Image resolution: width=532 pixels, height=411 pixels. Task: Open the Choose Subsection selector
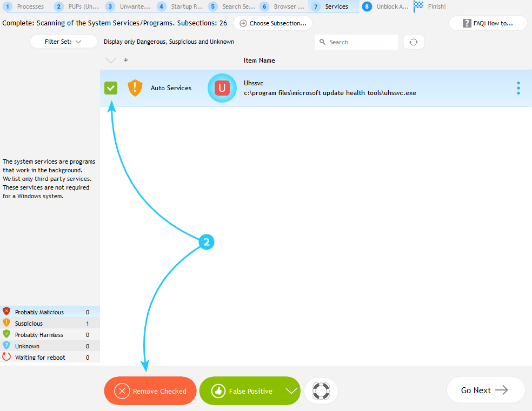click(273, 23)
